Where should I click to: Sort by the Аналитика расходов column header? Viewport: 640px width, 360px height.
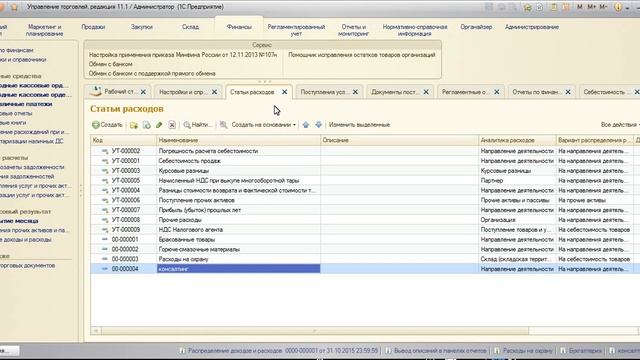pyautogui.click(x=517, y=140)
